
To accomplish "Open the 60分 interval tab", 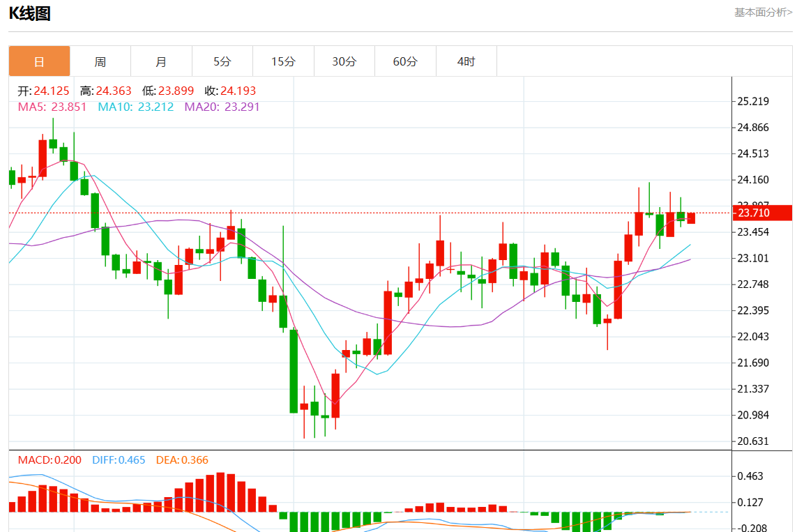I will pos(406,61).
